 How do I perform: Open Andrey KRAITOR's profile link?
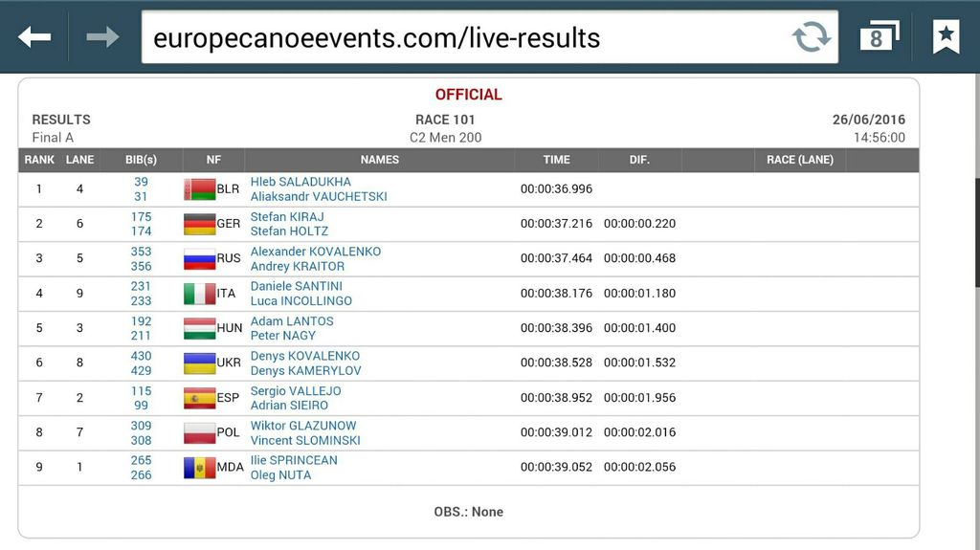[x=298, y=266]
